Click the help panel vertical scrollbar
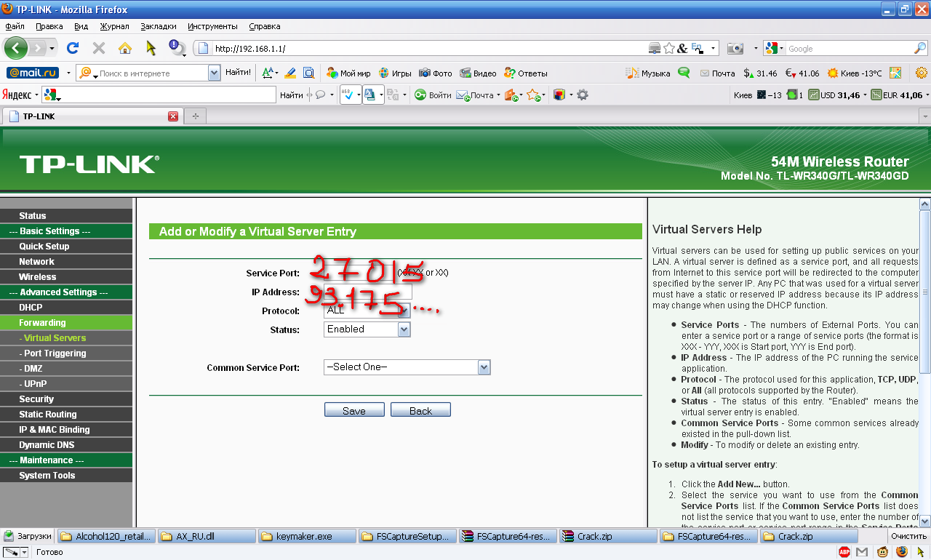 pyautogui.click(x=924, y=362)
